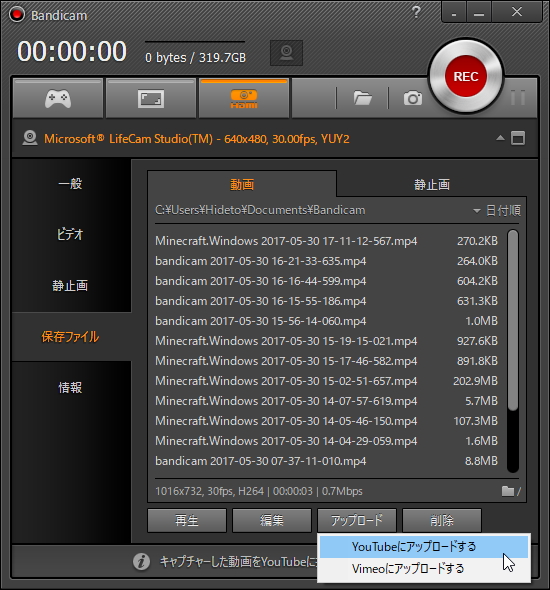Open the 日付順 sort dropdown
Screen dimensions: 550x590
point(497,210)
